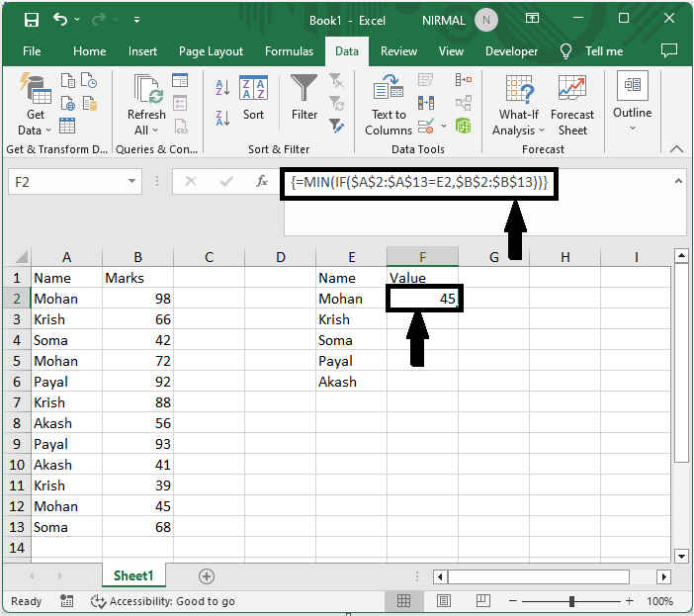Select cell F2 containing 45
Screen dimensions: 694x616
point(423,299)
